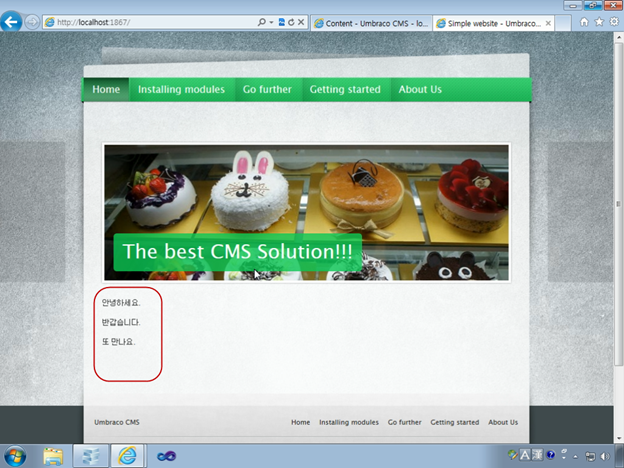Click the vertical scrollbar thumb

(x=618, y=204)
